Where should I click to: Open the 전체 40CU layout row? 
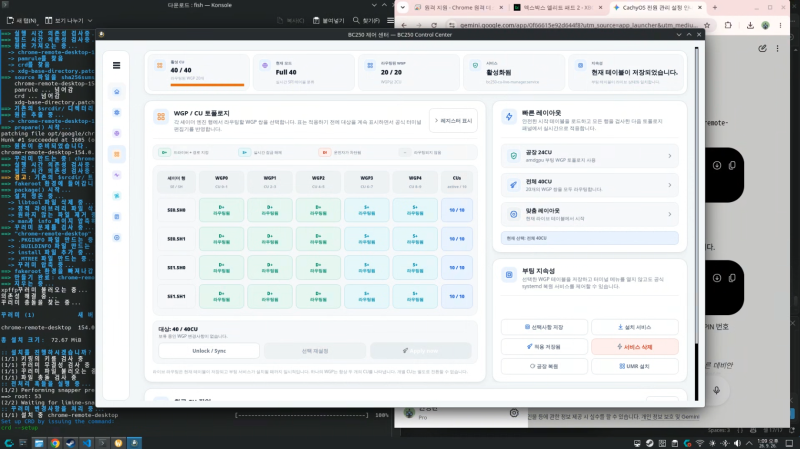tap(590, 185)
